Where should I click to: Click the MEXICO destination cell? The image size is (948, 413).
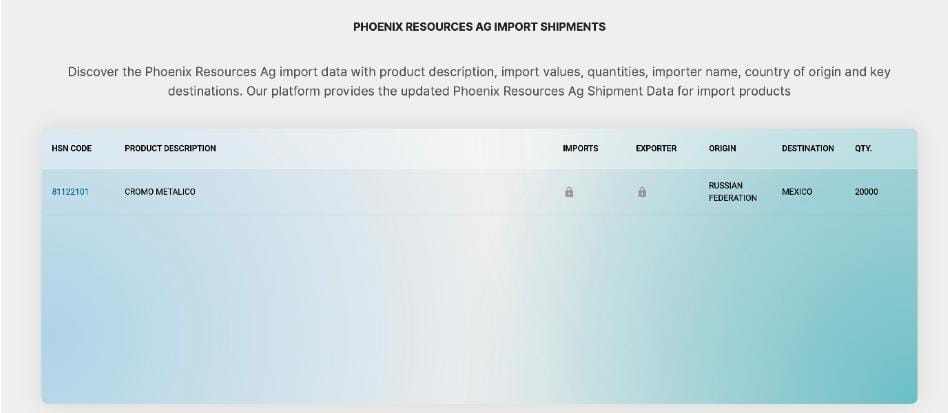pyautogui.click(x=797, y=192)
